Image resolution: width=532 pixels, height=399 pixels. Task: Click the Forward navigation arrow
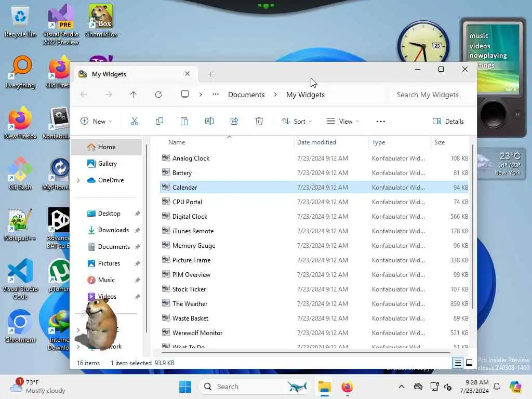pos(109,95)
